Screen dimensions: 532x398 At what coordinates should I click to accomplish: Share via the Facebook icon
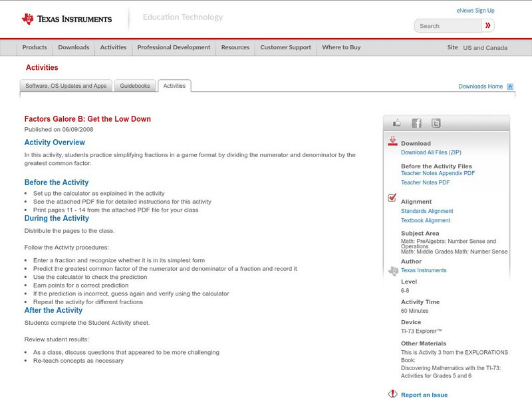[416, 123]
